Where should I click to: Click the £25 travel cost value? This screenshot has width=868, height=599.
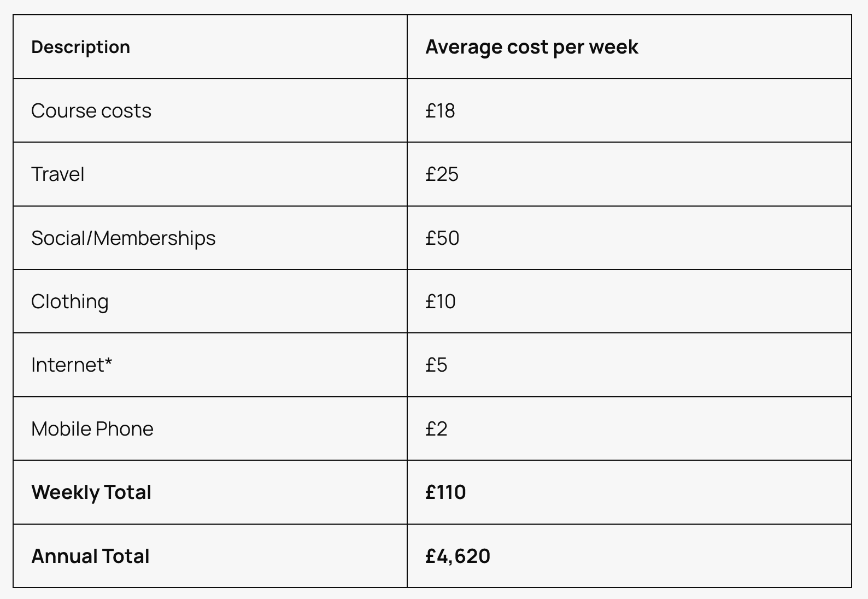(x=442, y=174)
